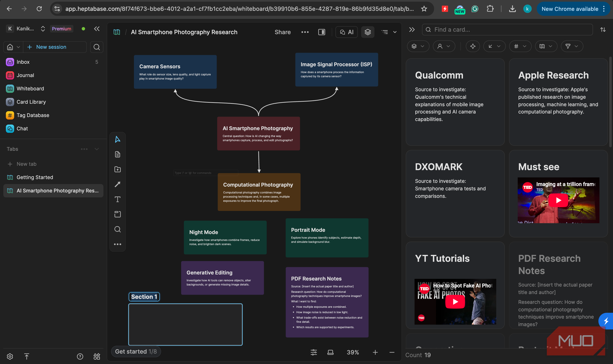613x364 pixels.
Task: Zoom in with the plus icon
Action: coord(375,353)
